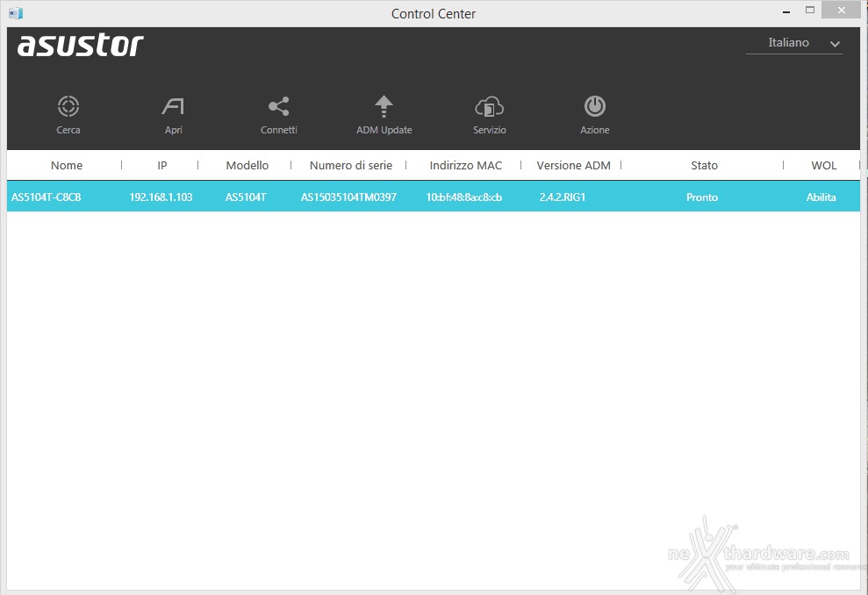This screenshot has height=595, width=868.
Task: Expand the Italiano language dropdown
Action: coord(794,43)
